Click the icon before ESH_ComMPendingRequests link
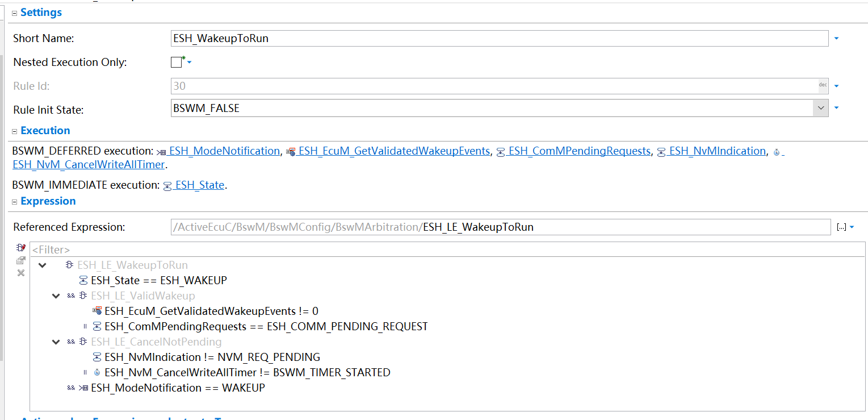Viewport: 868px width, 420px height. (501, 152)
